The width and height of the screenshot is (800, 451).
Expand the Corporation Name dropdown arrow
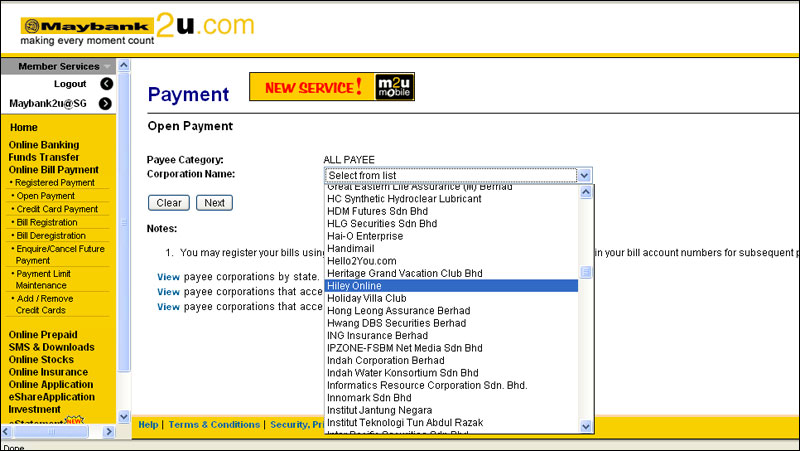coord(584,176)
